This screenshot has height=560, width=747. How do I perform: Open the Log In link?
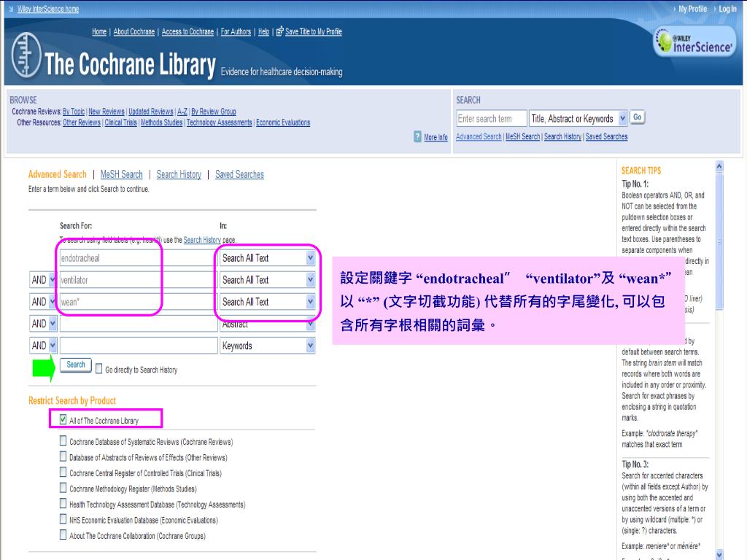tap(727, 9)
